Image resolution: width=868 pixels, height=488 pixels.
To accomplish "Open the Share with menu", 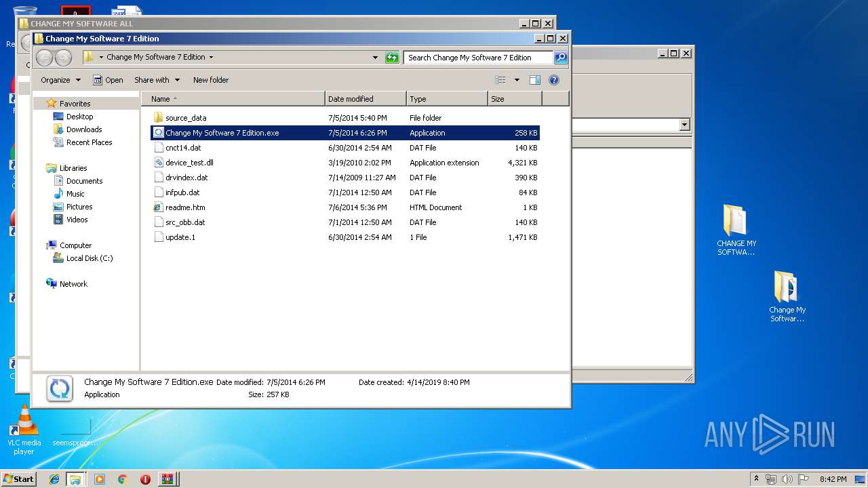I will pyautogui.click(x=157, y=80).
